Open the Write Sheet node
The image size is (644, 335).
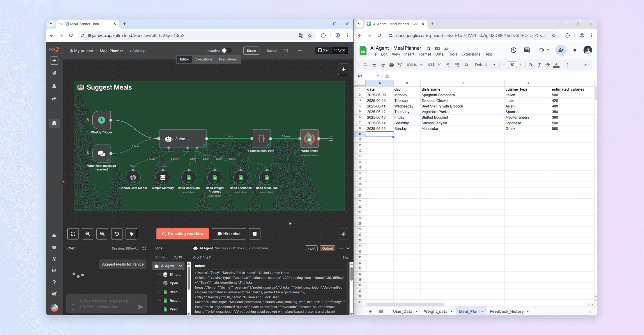pos(309,139)
